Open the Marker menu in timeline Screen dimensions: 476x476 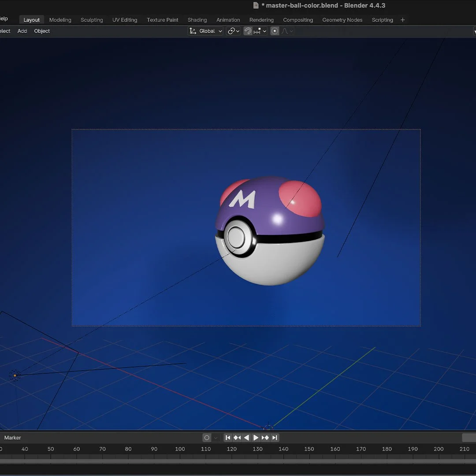pyautogui.click(x=13, y=438)
